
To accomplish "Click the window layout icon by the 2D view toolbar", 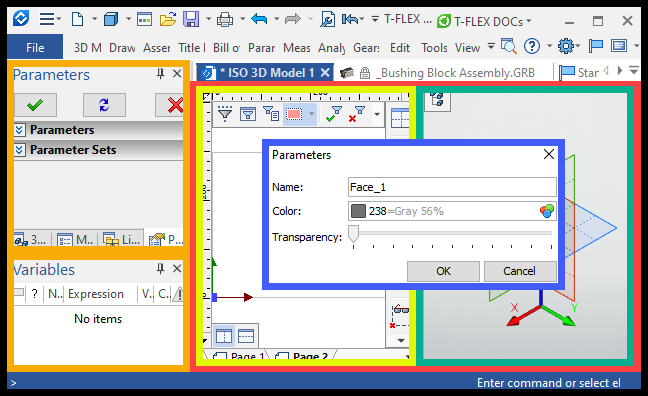I will (400, 119).
